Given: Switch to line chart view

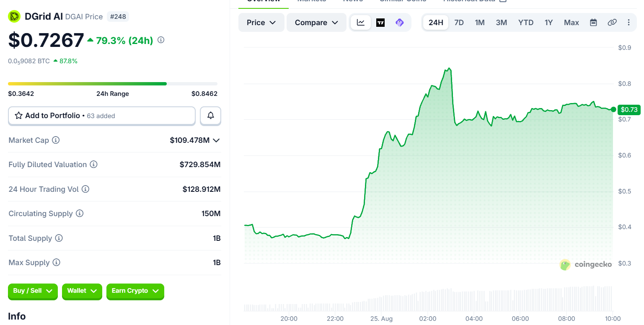Looking at the screenshot, I should 361,23.
